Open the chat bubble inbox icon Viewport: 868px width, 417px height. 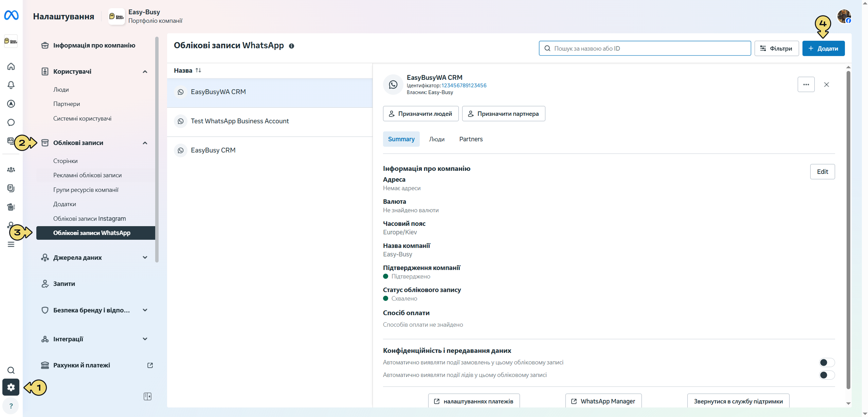pos(11,122)
